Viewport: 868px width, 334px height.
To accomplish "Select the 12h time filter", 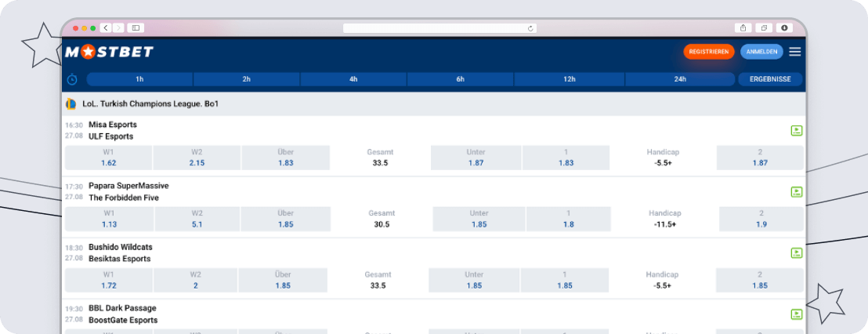I will pos(570,79).
